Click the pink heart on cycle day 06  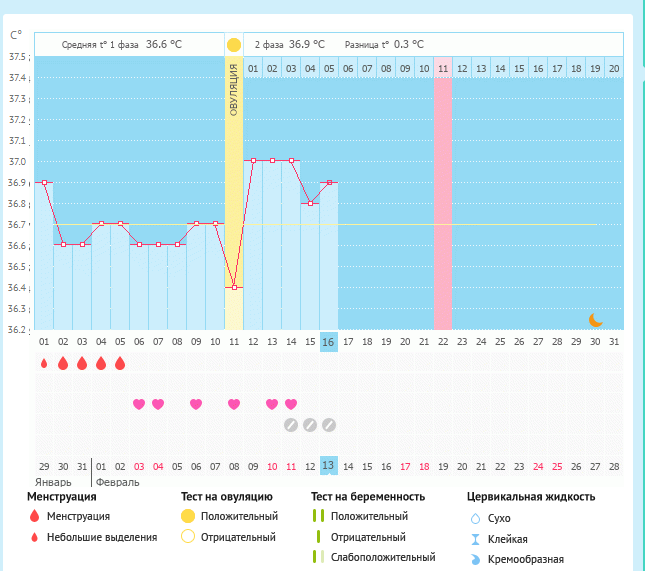(139, 404)
